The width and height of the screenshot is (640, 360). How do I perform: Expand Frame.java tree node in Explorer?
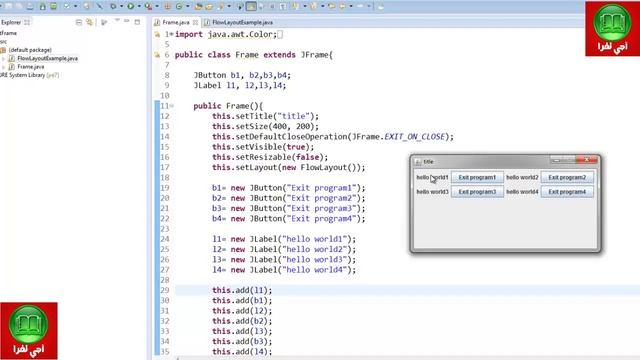coord(4,67)
